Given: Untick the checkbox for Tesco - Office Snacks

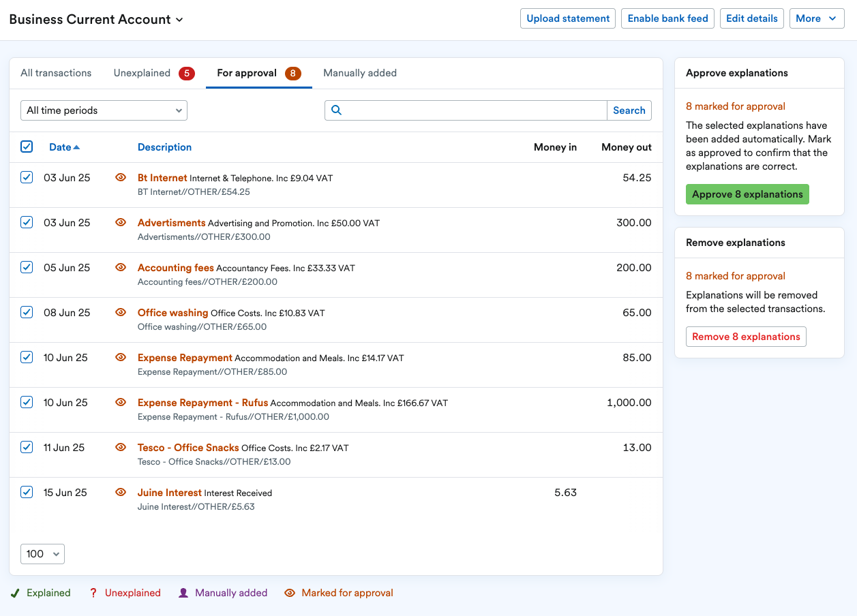Looking at the screenshot, I should (26, 447).
